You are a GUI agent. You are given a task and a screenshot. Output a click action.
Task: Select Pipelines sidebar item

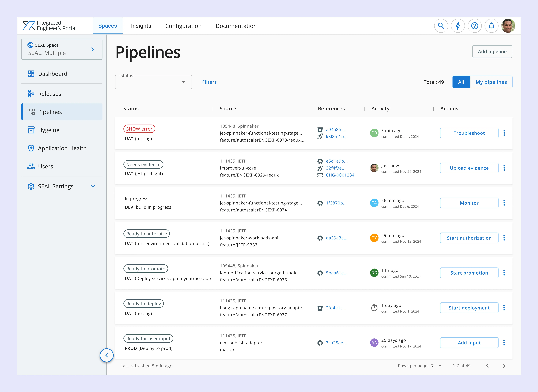tap(62, 112)
